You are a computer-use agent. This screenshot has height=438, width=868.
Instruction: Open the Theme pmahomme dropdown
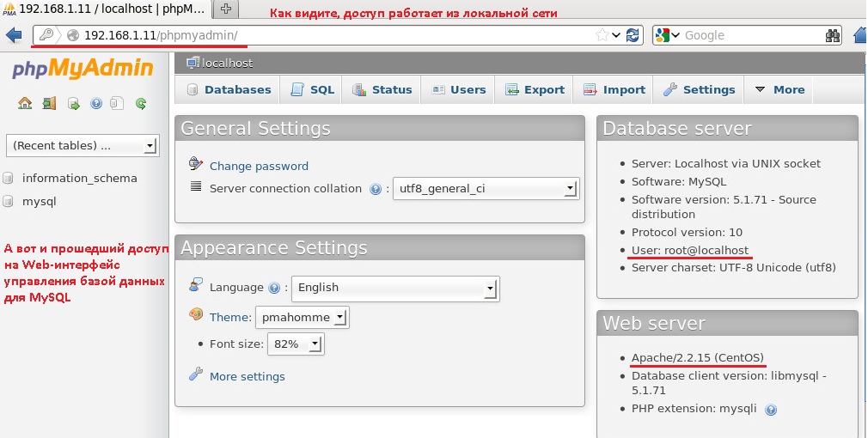(x=303, y=318)
